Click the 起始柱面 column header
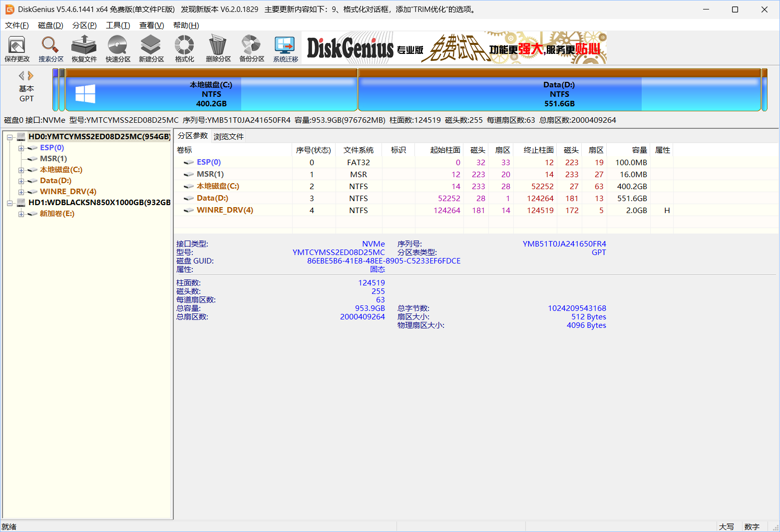 (x=439, y=150)
